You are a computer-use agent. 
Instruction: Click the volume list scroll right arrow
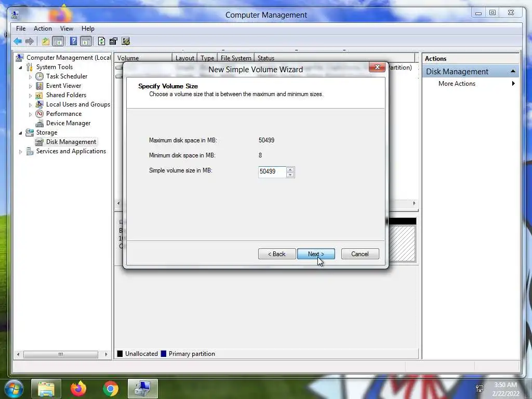coord(414,203)
